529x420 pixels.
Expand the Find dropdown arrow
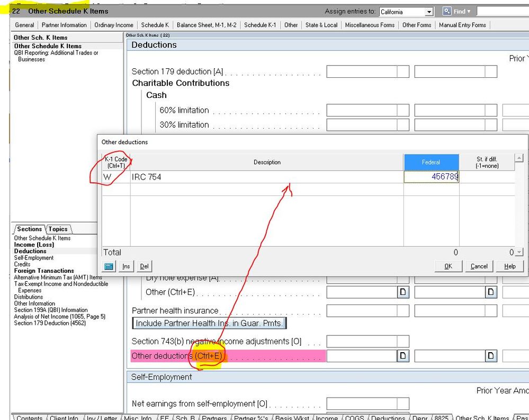(469, 11)
